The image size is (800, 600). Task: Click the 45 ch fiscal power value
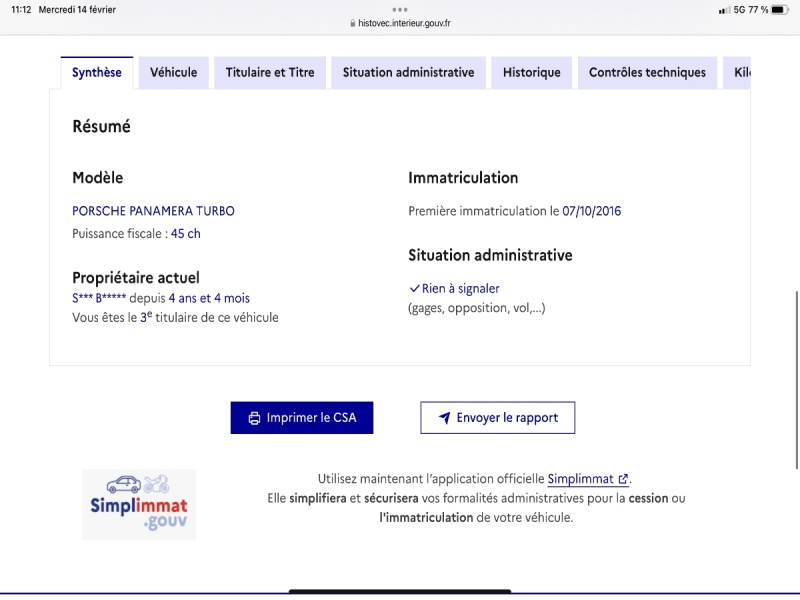pyautogui.click(x=186, y=234)
